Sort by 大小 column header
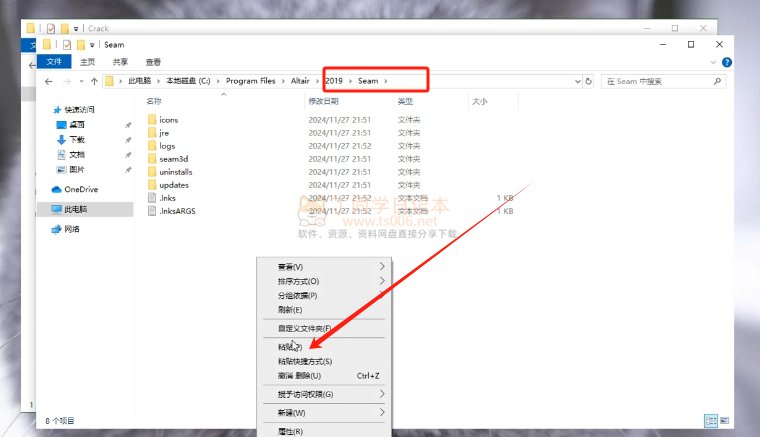This screenshot has height=437, width=760. pyautogui.click(x=480, y=101)
